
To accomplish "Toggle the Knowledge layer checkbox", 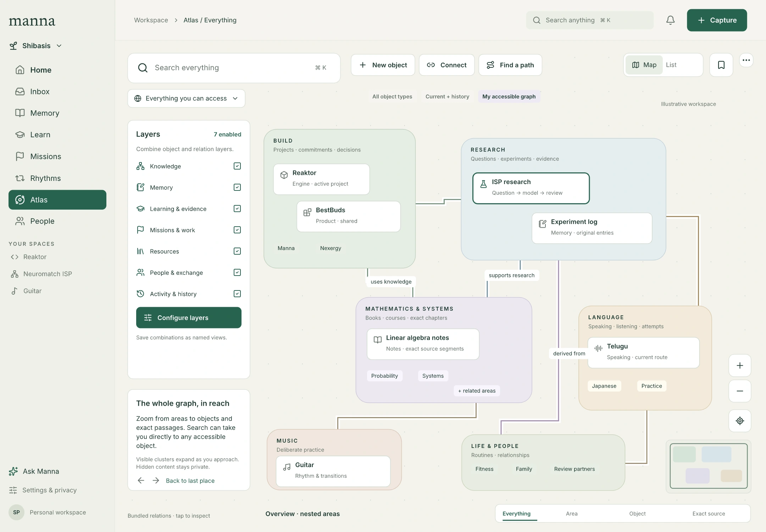I will pyautogui.click(x=237, y=166).
